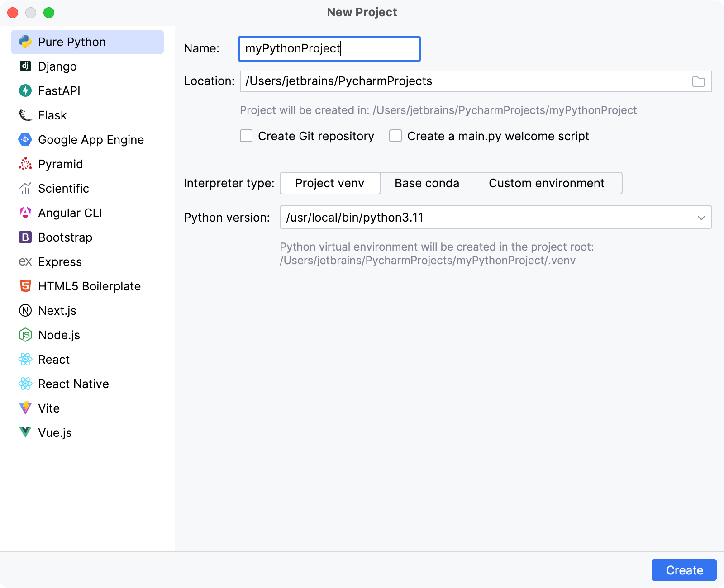Select the Vue.js icon
Screen dimensions: 724x588
pos(26,432)
